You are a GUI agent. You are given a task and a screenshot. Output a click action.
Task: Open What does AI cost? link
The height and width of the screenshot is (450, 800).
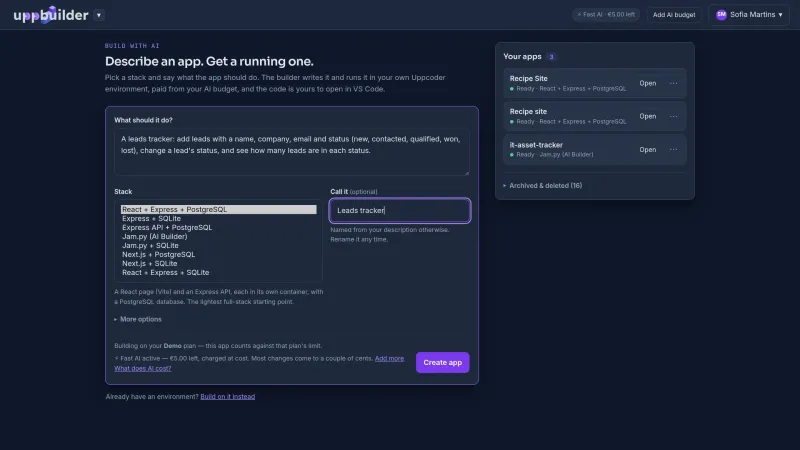tap(143, 368)
